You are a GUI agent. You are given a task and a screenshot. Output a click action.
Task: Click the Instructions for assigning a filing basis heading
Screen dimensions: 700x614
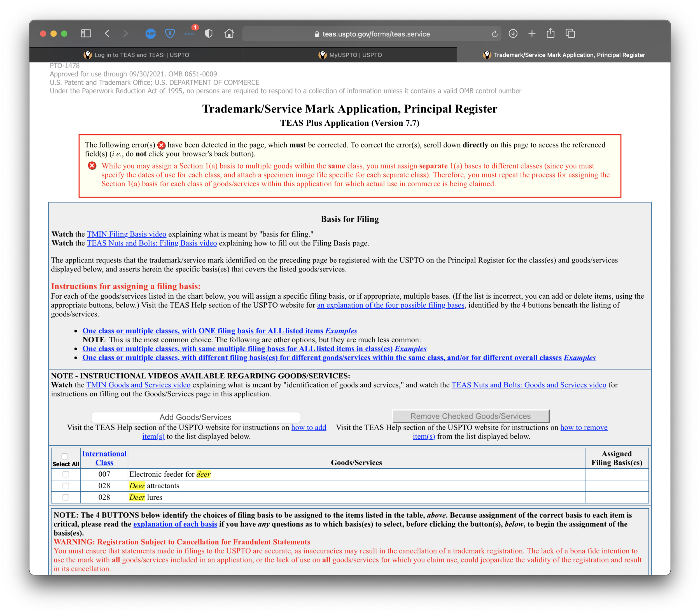coord(126,287)
